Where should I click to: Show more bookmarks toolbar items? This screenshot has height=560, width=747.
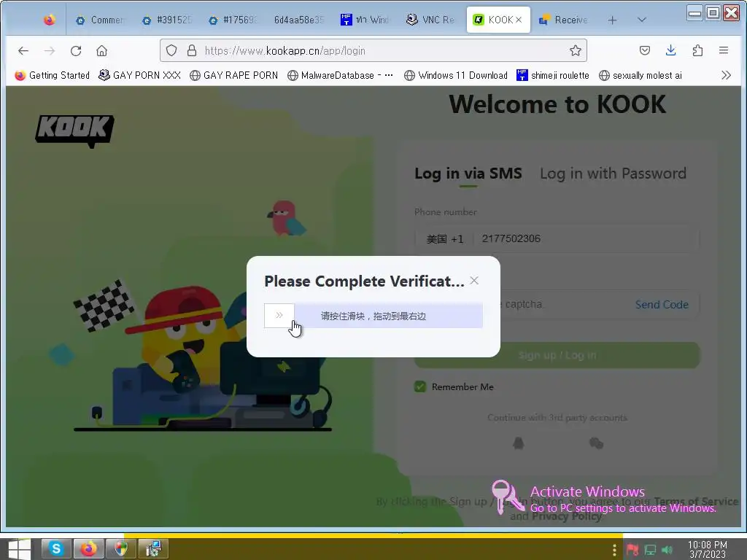click(x=726, y=75)
